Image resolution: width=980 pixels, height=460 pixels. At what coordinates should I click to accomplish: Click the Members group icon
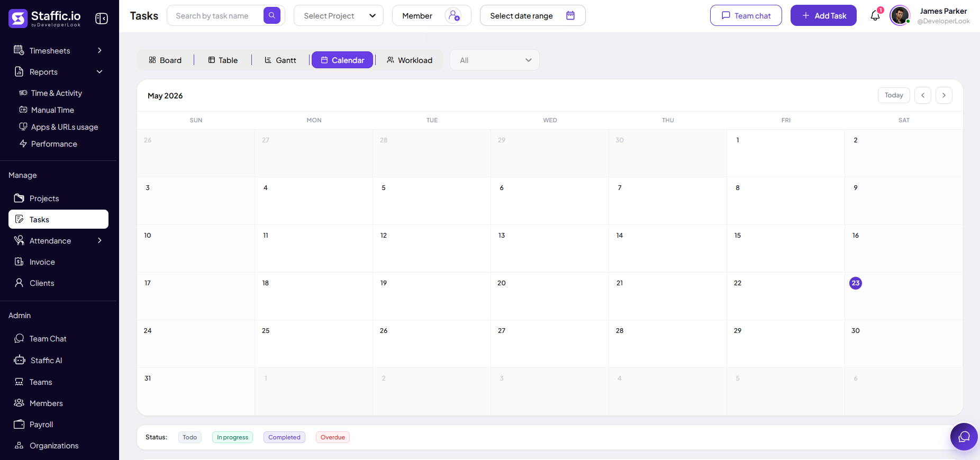point(19,403)
